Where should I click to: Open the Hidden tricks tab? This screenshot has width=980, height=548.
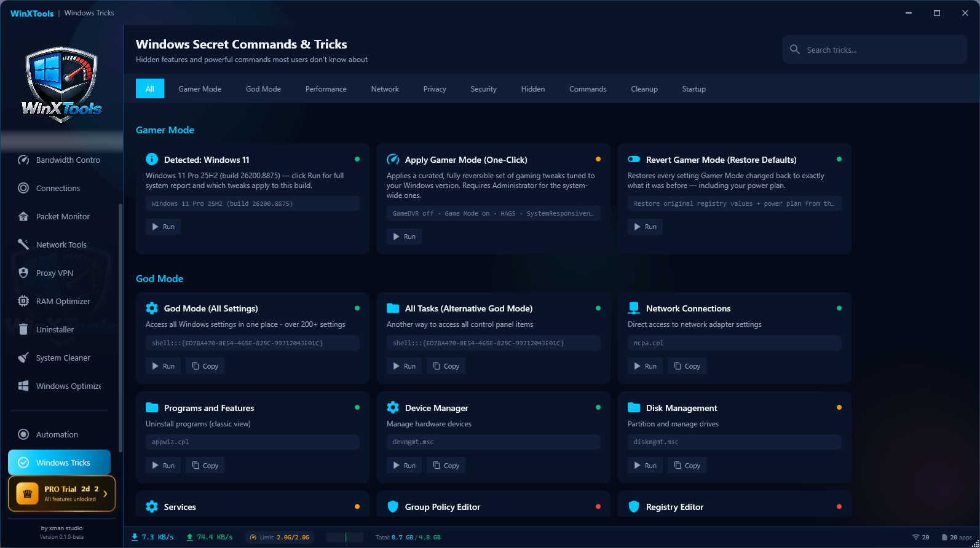pyautogui.click(x=533, y=88)
